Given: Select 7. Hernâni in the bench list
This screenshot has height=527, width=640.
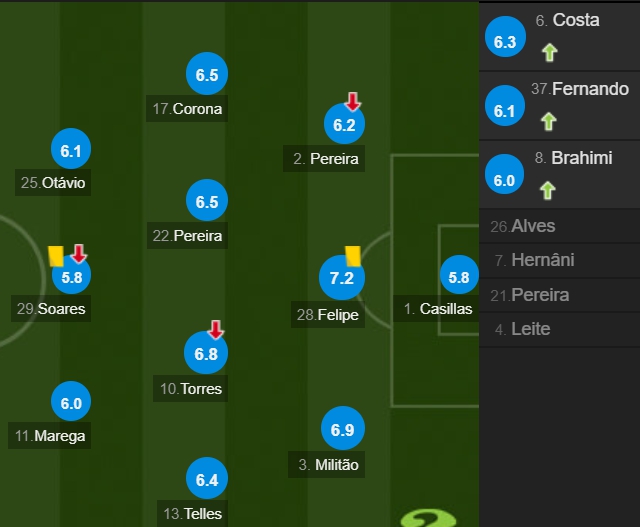Looking at the screenshot, I should pos(559,260).
